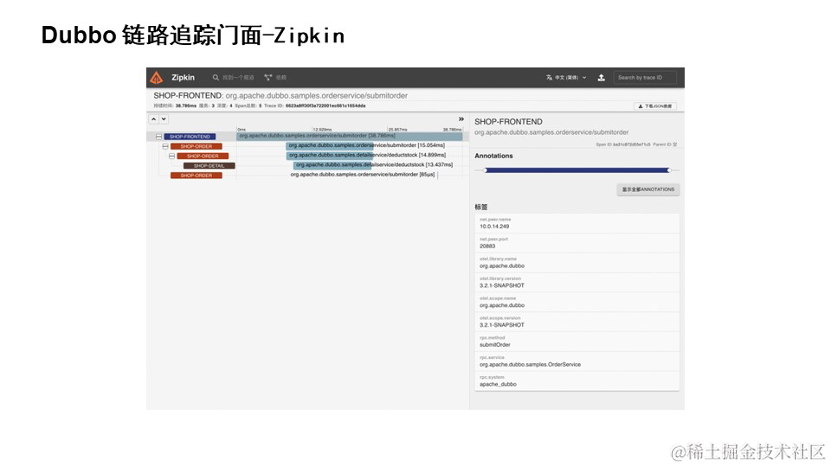This screenshot has width=832, height=468.
Task: Click the 20883 peer port value
Action: 488,246
